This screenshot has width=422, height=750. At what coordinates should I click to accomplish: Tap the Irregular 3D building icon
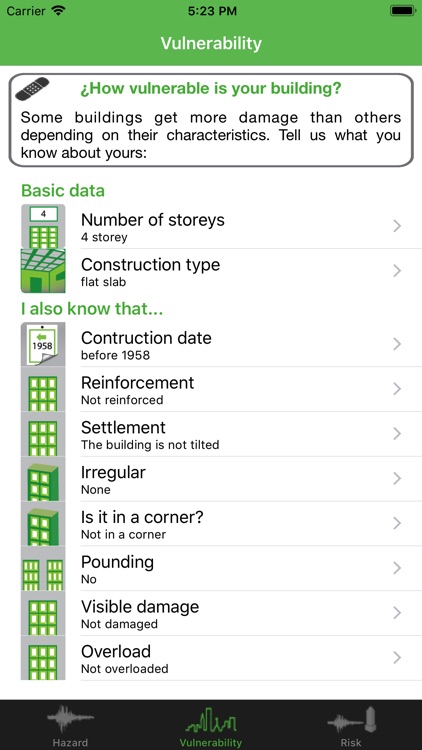(x=43, y=479)
